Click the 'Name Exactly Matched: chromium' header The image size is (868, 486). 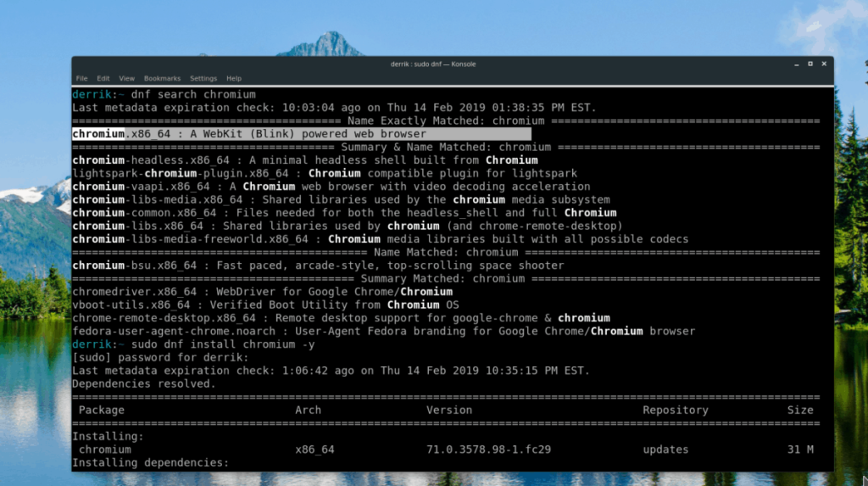[446, 120]
